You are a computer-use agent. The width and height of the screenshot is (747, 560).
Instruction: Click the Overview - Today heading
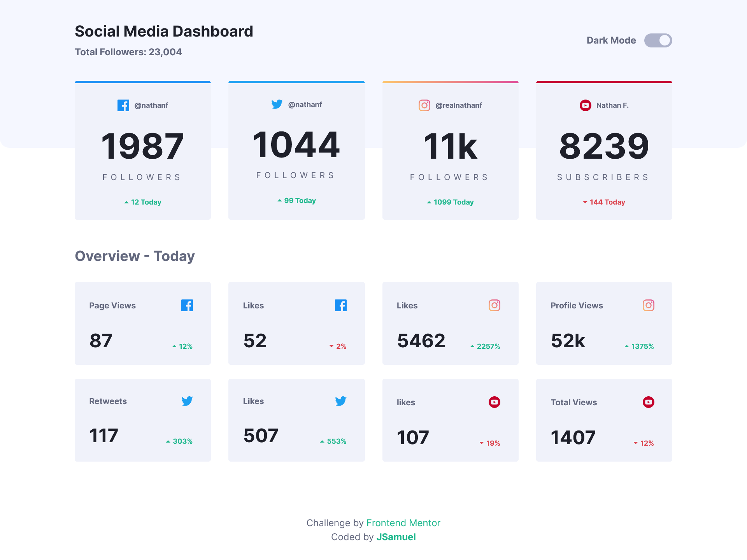pos(135,256)
